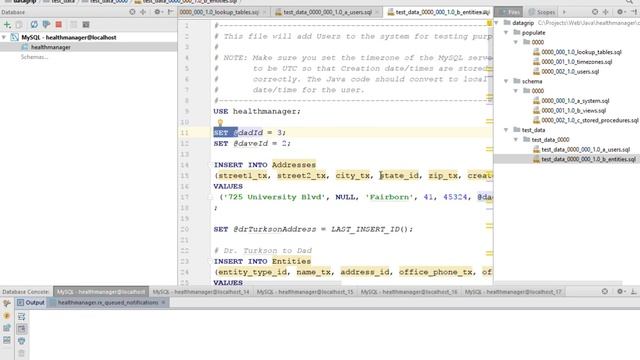Synchronize database with refresh icon

[x=34, y=25]
